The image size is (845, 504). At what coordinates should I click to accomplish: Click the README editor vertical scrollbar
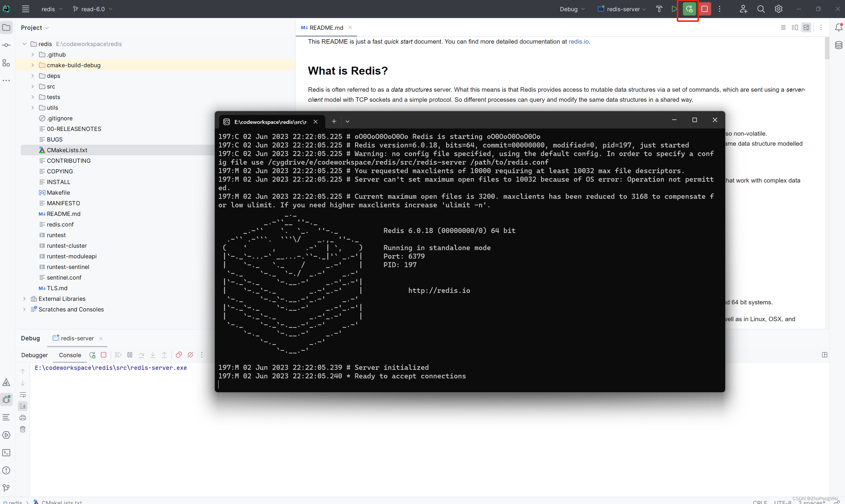tap(827, 49)
